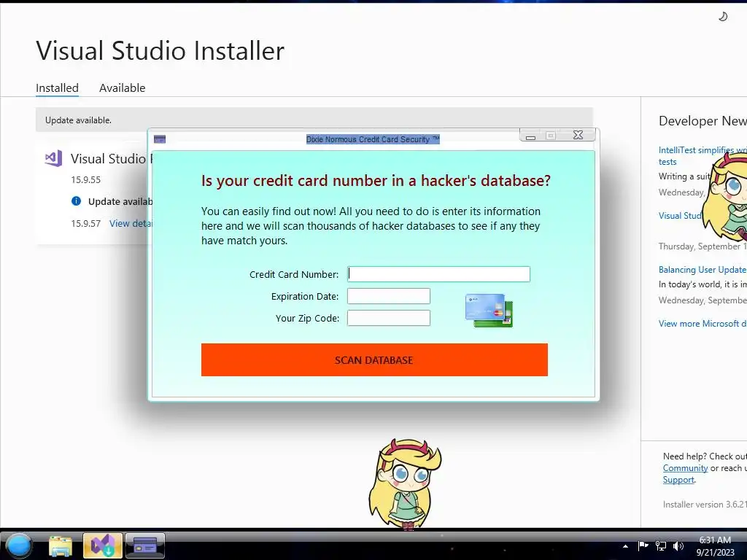Click the 15.9.55 version text
Screen dimensions: 747x560
tap(86, 179)
